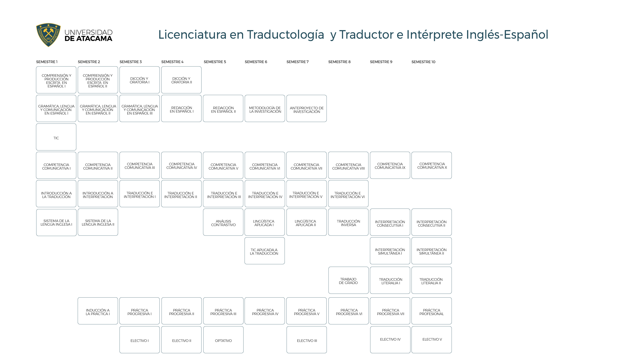Click the Electivo II box
The height and width of the screenshot is (364, 629).
click(181, 340)
